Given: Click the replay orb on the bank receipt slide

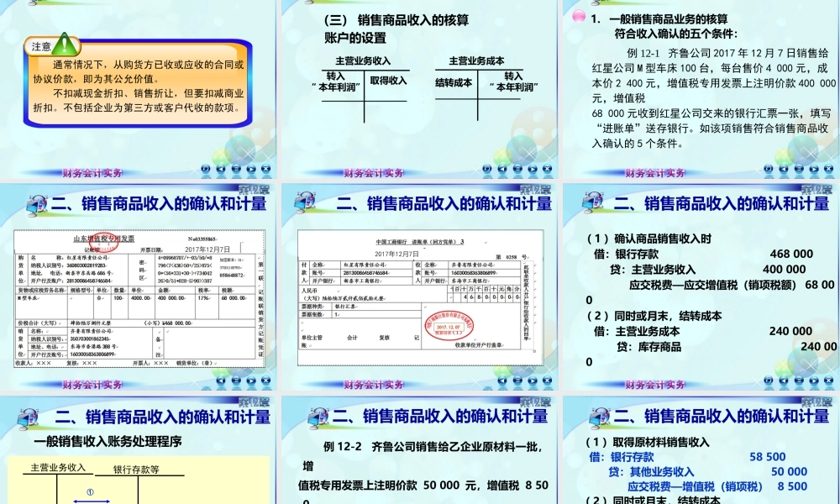Looking at the screenshot, I should click(486, 381).
